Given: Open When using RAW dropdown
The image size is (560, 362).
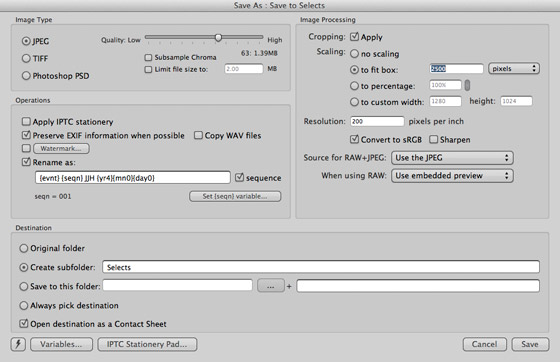Looking at the screenshot, I should 452,176.
